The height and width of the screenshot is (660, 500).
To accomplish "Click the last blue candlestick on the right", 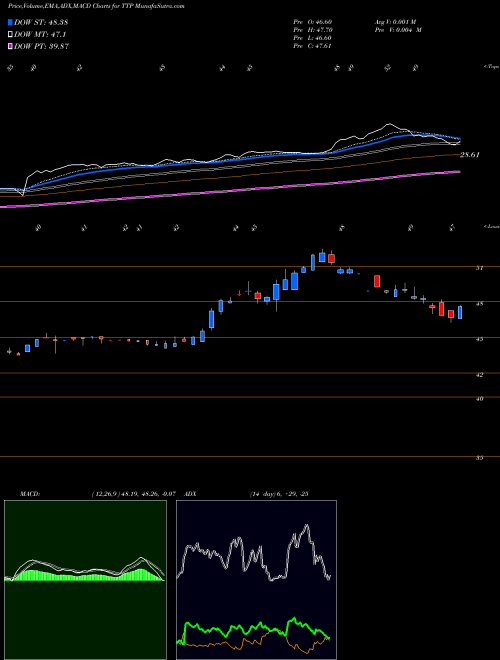I will [x=460, y=312].
